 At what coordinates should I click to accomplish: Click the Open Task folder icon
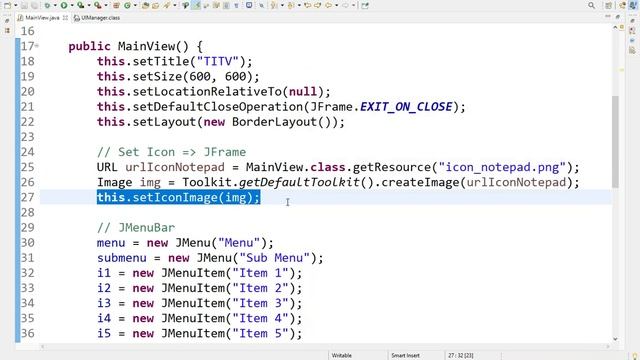(155, 5)
